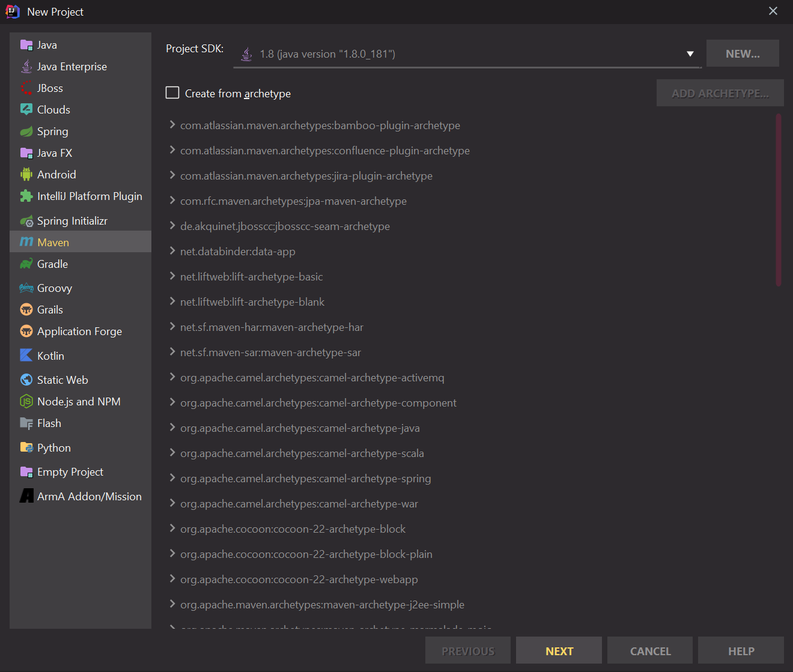Viewport: 793px width, 672px height.
Task: Close the New Project dialog
Action: pyautogui.click(x=773, y=11)
